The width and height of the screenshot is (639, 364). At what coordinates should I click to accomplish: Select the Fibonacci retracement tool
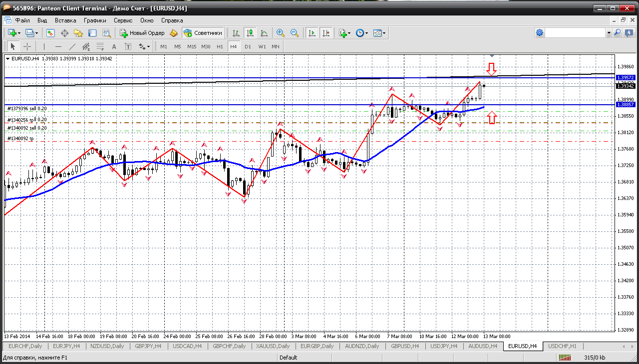click(x=100, y=46)
